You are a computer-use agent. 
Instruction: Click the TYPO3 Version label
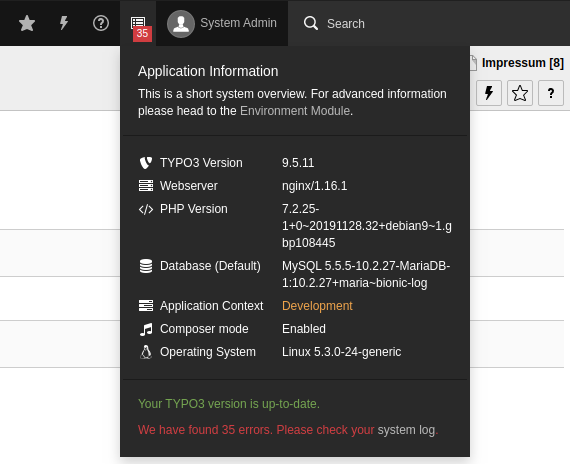[x=201, y=163]
